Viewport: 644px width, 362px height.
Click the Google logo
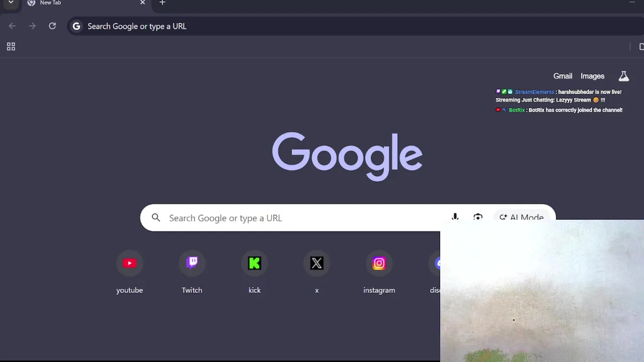coord(347,156)
